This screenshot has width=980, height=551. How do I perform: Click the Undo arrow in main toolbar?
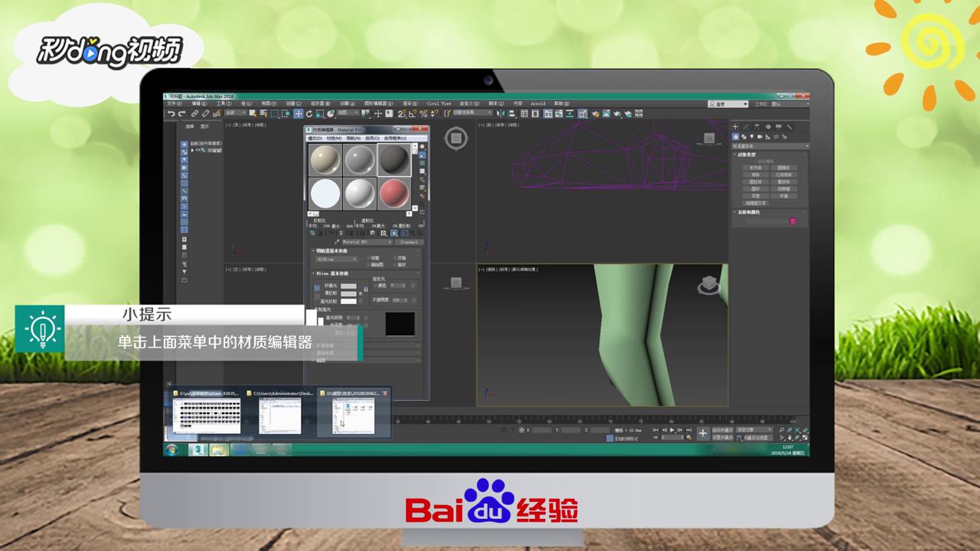[171, 113]
